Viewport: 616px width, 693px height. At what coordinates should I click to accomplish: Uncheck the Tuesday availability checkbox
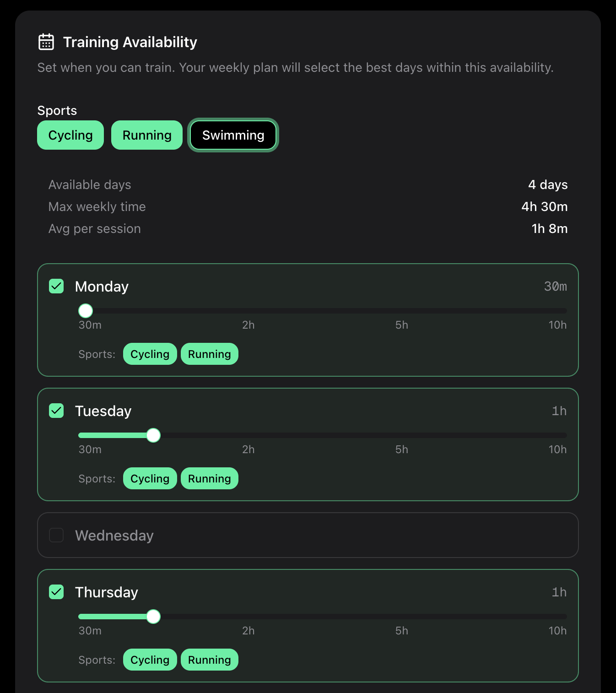click(x=56, y=411)
